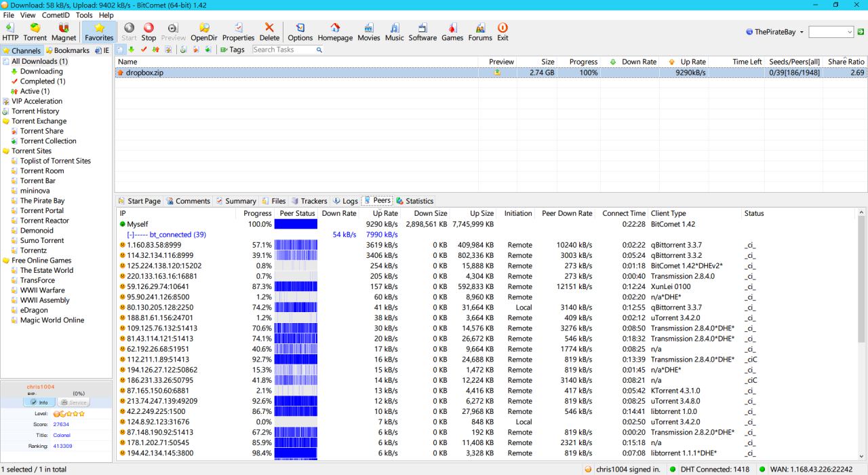This screenshot has height=475, width=868.
Task: Switch to the IE tab in sidebar
Action: point(102,50)
